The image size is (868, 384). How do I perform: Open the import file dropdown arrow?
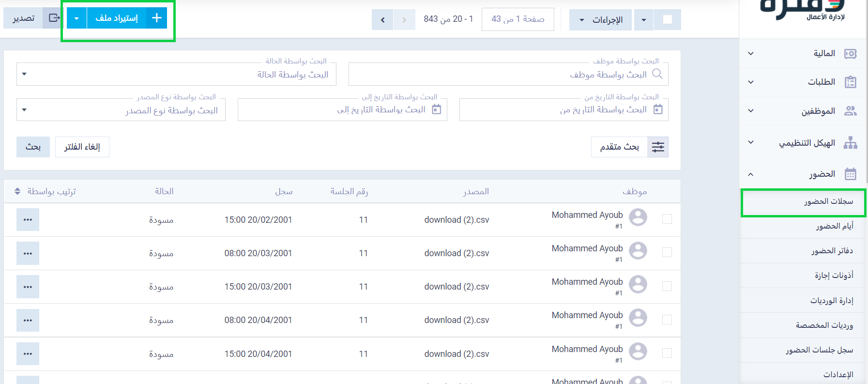76,18
